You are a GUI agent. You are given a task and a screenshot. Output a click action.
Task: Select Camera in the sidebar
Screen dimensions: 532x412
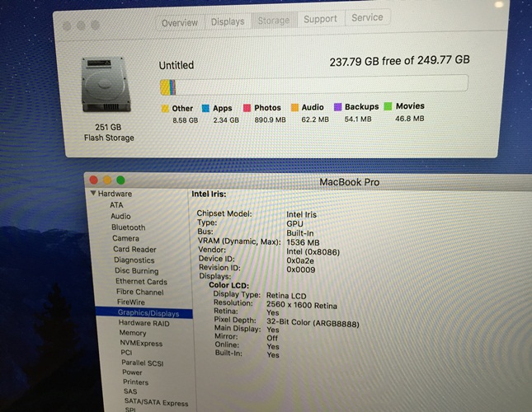(x=125, y=238)
